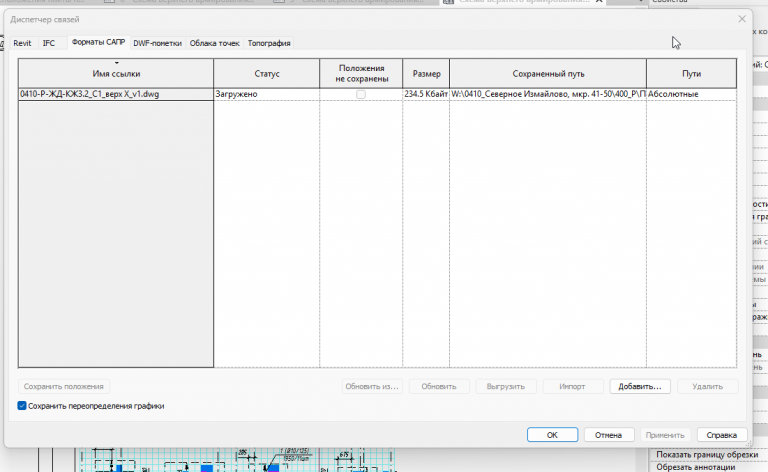Open the IFC tab

click(48, 43)
